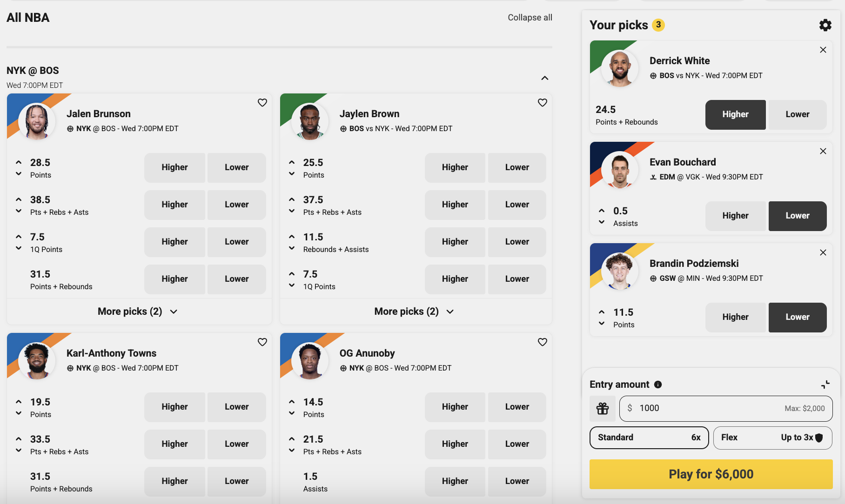Toggle Lower for Evan Bouchard 0.5 Assists
845x504 pixels.
[798, 216]
